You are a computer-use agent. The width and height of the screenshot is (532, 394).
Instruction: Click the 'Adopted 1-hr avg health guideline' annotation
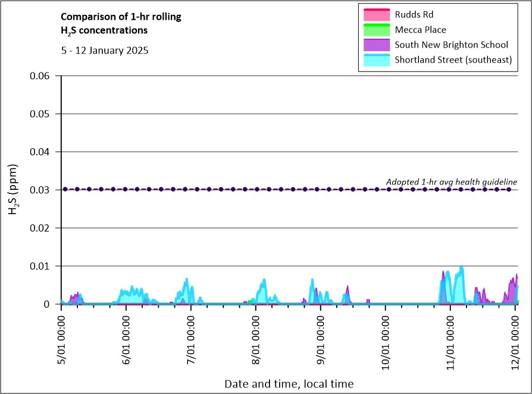pyautogui.click(x=452, y=182)
